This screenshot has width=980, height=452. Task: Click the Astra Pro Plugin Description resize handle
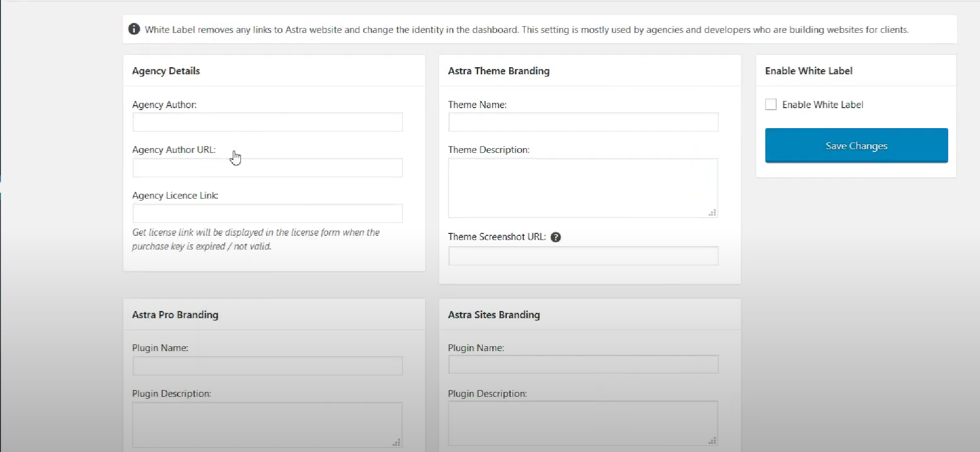396,442
